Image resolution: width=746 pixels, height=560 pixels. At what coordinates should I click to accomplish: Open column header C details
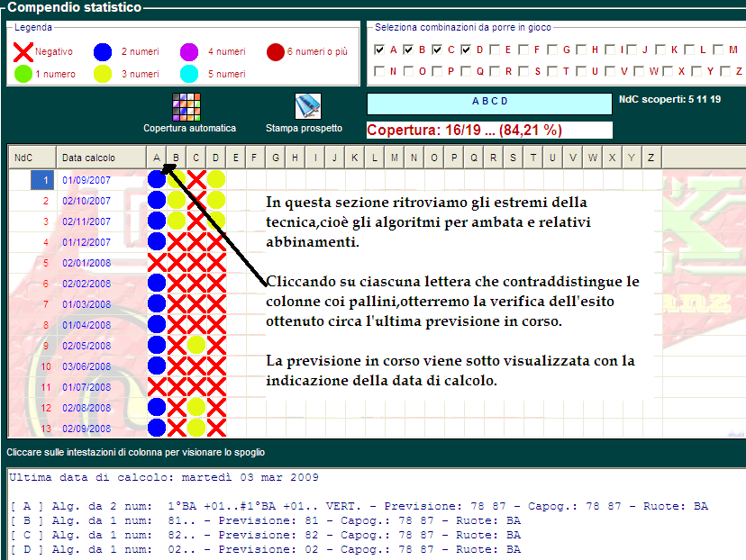tap(196, 158)
